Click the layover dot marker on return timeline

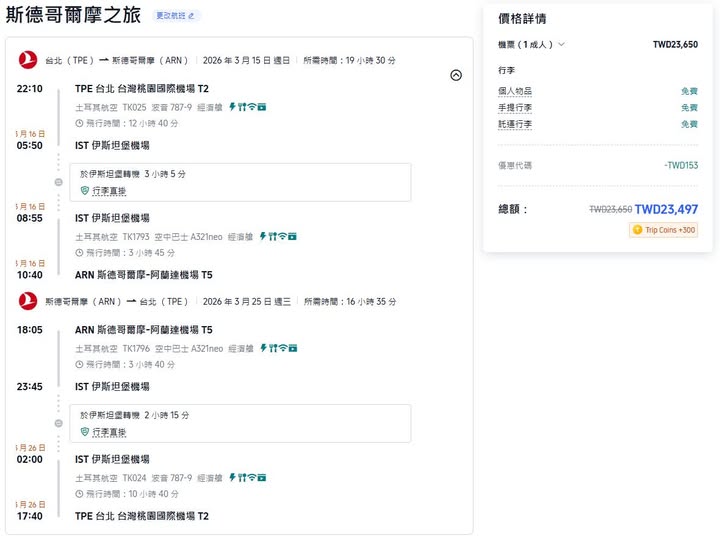[x=59, y=422]
